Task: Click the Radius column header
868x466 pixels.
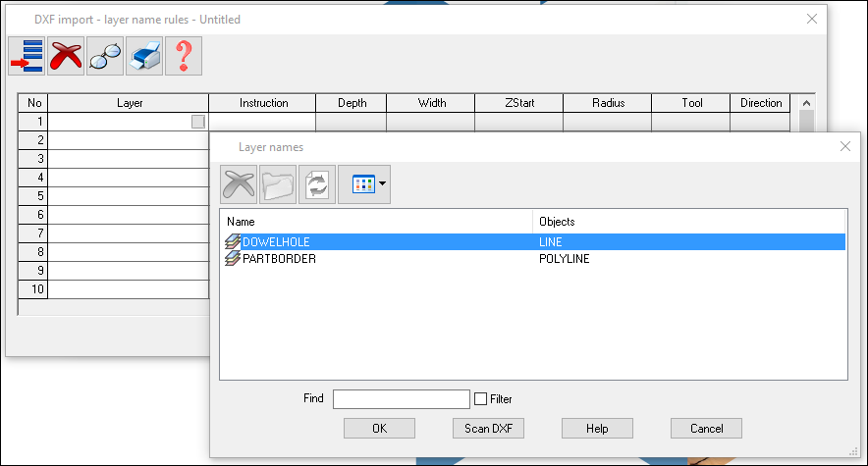Action: [608, 103]
